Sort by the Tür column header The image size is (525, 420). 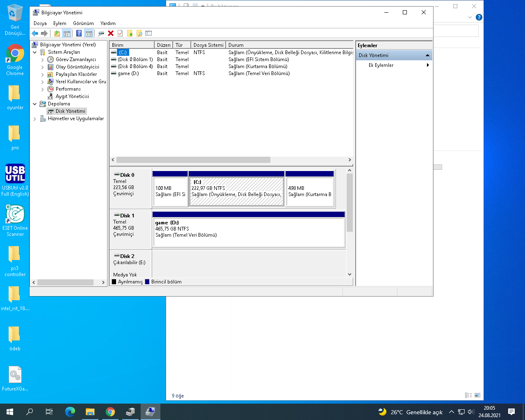(182, 45)
